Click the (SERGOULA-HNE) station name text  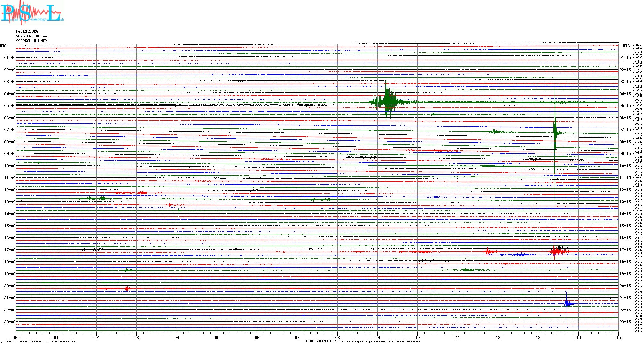[31, 41]
